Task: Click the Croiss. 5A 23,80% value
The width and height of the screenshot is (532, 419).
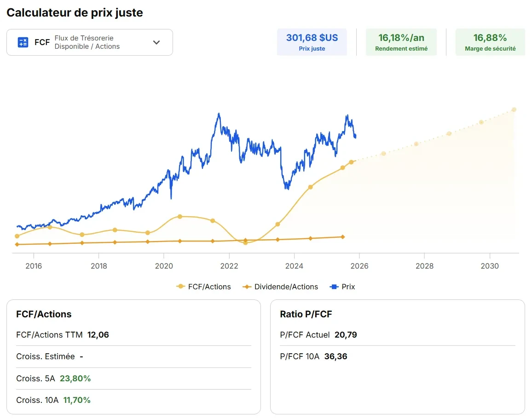Action: pos(75,379)
